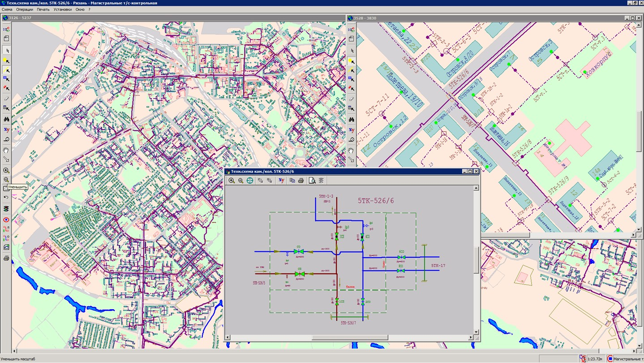This screenshot has height=363, width=644.
Task: Toggle the line selection tool in left toolbar
Action: pos(6,70)
